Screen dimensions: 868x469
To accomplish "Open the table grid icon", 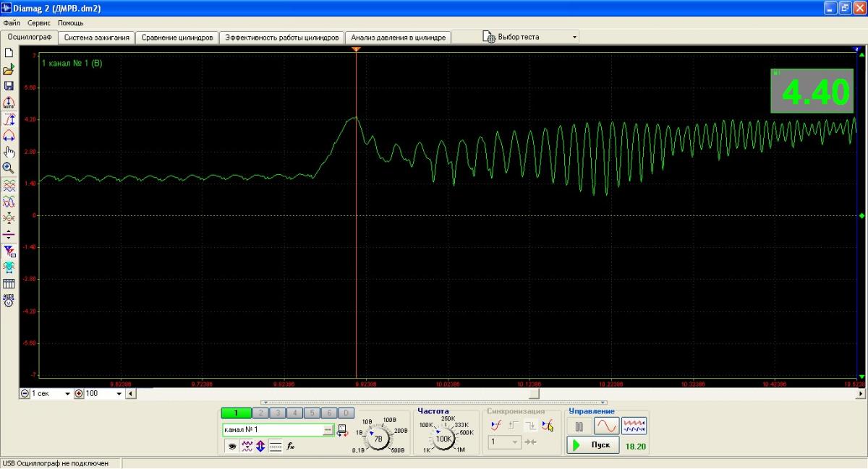I will (9, 283).
